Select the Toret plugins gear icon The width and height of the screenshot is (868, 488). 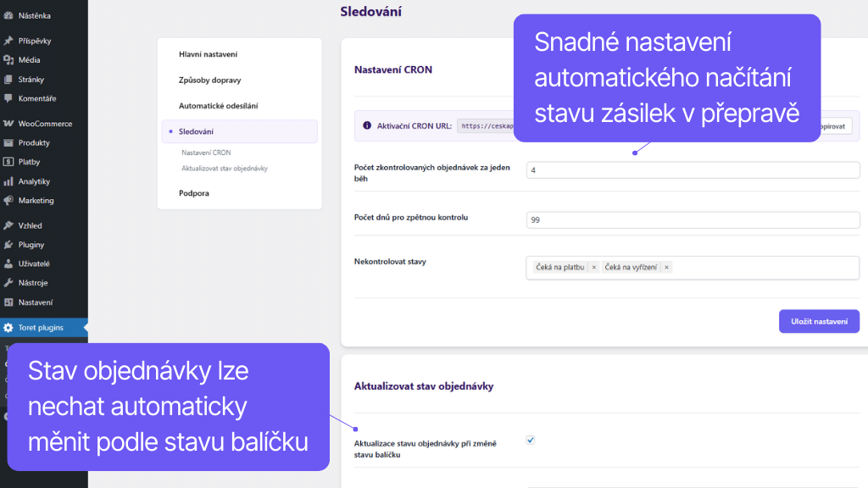coord(10,327)
